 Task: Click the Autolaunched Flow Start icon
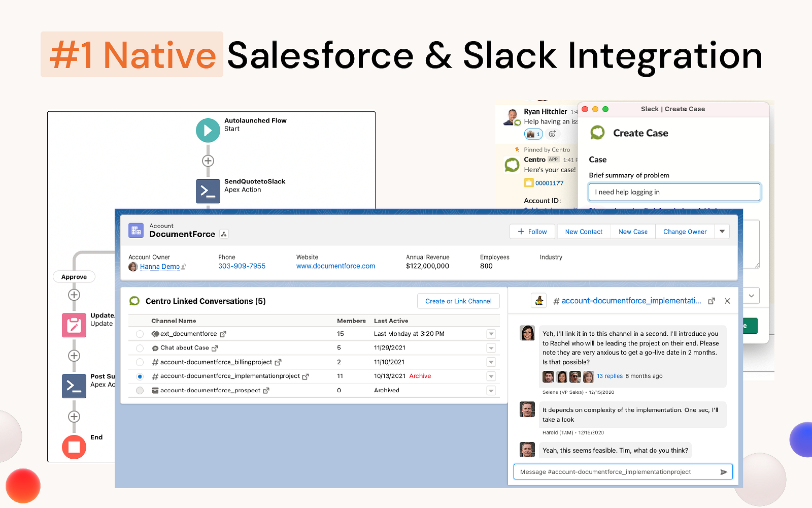pyautogui.click(x=208, y=131)
